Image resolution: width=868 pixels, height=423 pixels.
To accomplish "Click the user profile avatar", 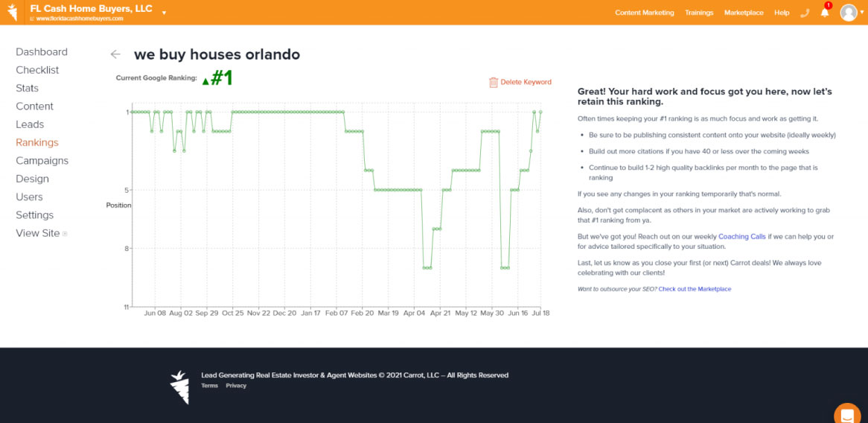I will [x=848, y=13].
